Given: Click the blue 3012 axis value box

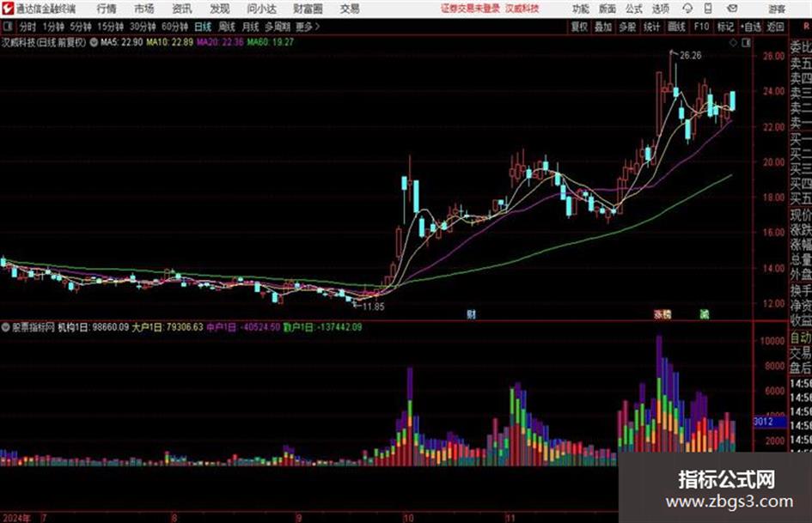Looking at the screenshot, I should coord(769,422).
